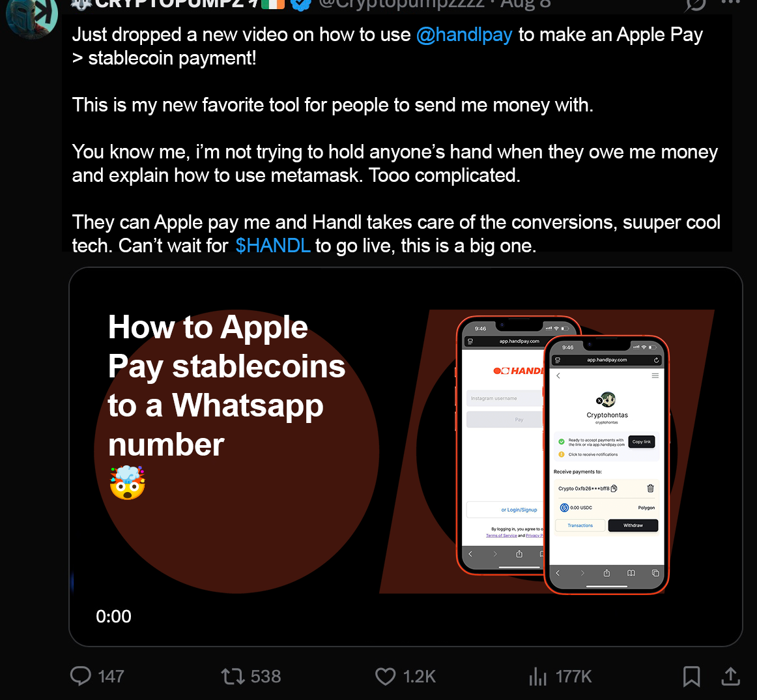Bookmark this CRYPTOPUMPZ tweet
The width and height of the screenshot is (757, 700).
pyautogui.click(x=691, y=677)
